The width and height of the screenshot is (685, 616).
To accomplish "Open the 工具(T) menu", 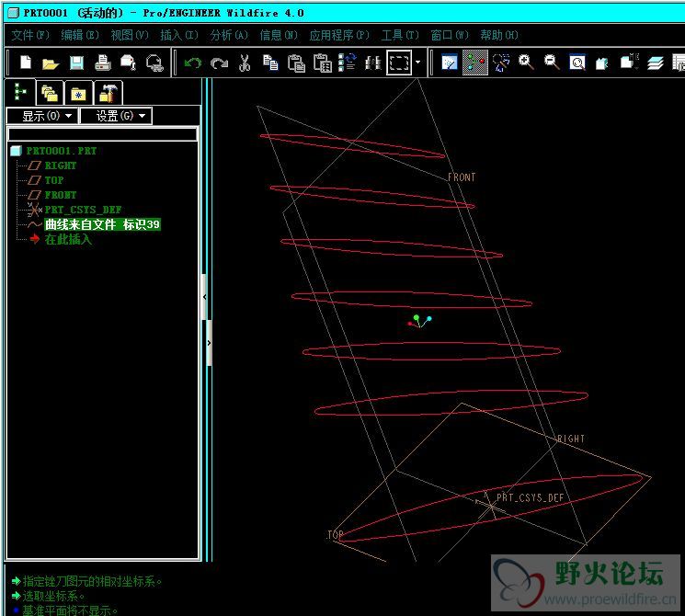I will click(400, 35).
